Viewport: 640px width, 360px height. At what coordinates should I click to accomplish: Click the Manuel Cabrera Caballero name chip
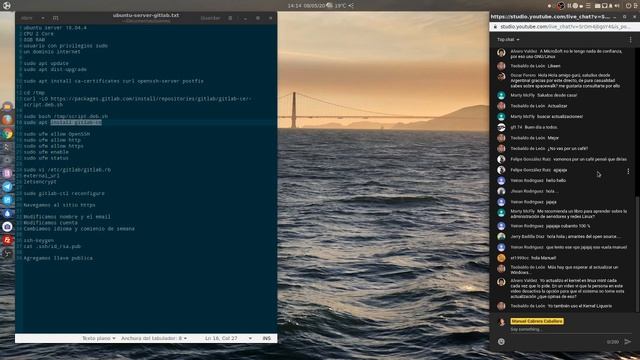click(537, 321)
